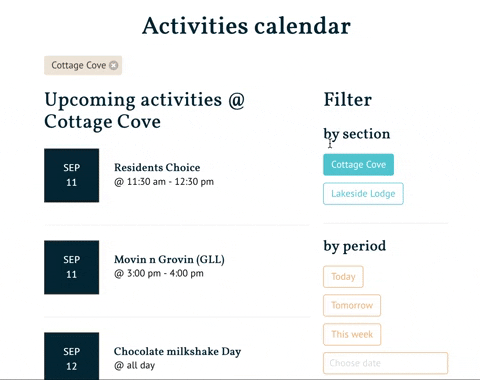Select the Sep 11 date tile beside Residents Choice
480x380 pixels.
[71, 175]
